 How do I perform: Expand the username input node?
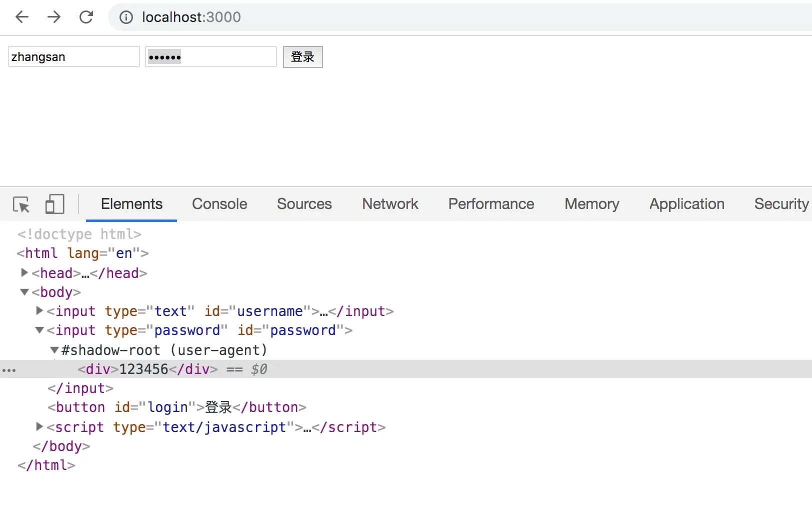[x=39, y=310]
